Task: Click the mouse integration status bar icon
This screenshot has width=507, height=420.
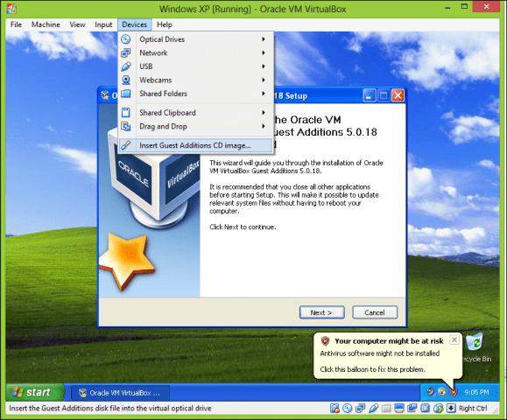Action: point(438,409)
